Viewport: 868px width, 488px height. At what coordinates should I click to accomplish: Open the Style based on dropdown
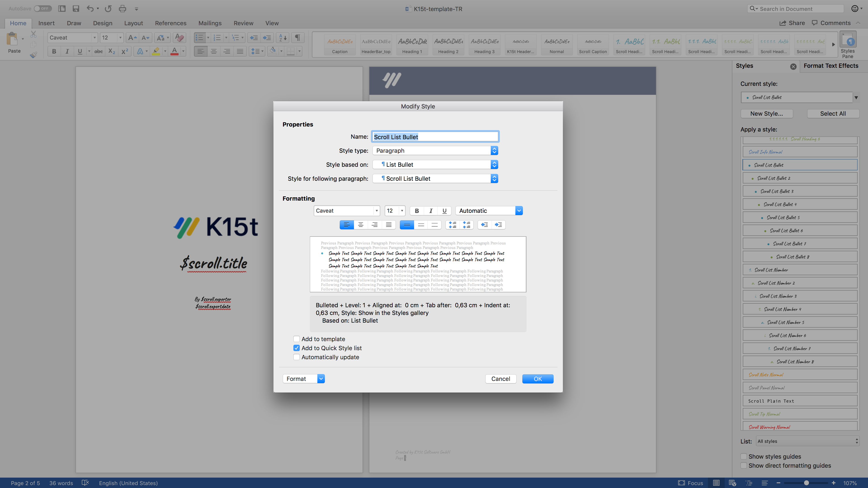coord(494,165)
